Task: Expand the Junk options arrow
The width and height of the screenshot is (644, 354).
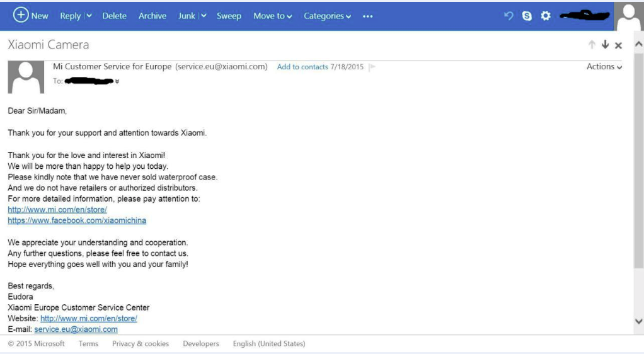Action: pos(204,16)
